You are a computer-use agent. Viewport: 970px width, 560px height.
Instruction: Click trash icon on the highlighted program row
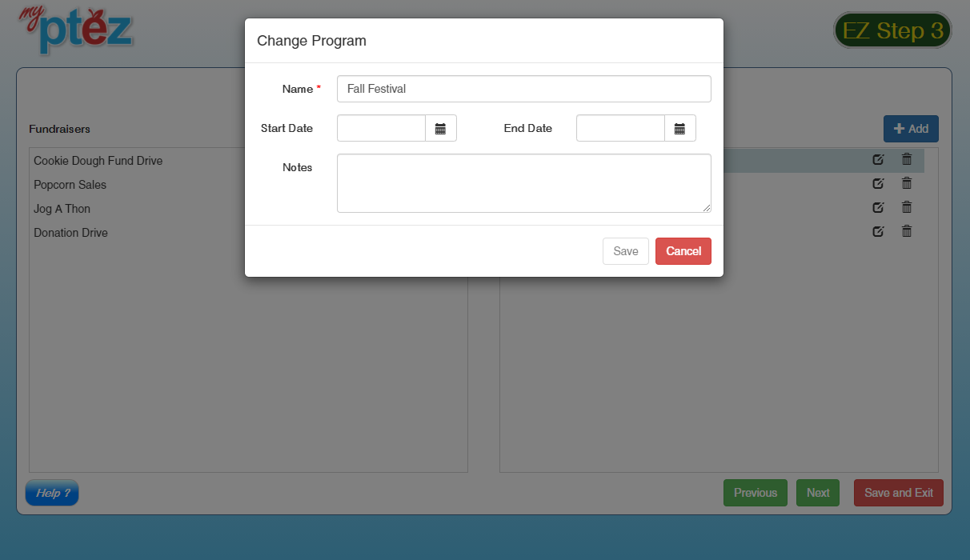907,159
